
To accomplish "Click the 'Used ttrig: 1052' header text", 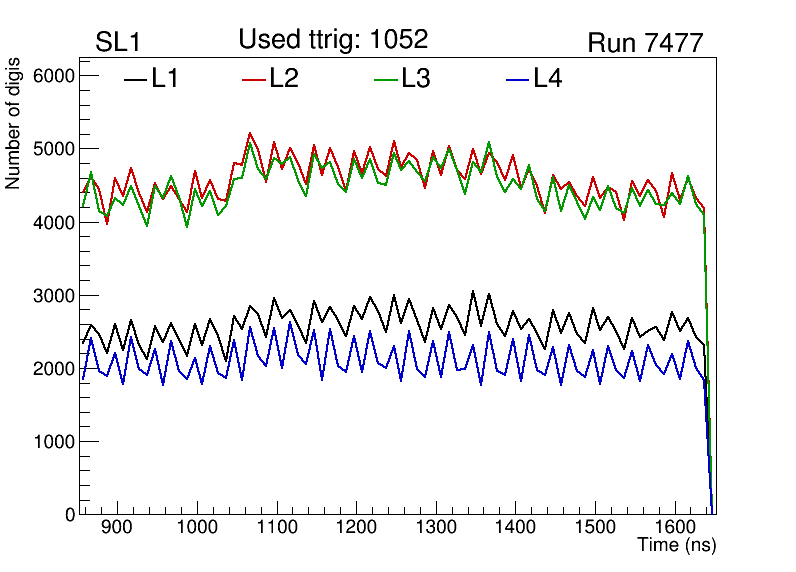I will tap(333, 39).
